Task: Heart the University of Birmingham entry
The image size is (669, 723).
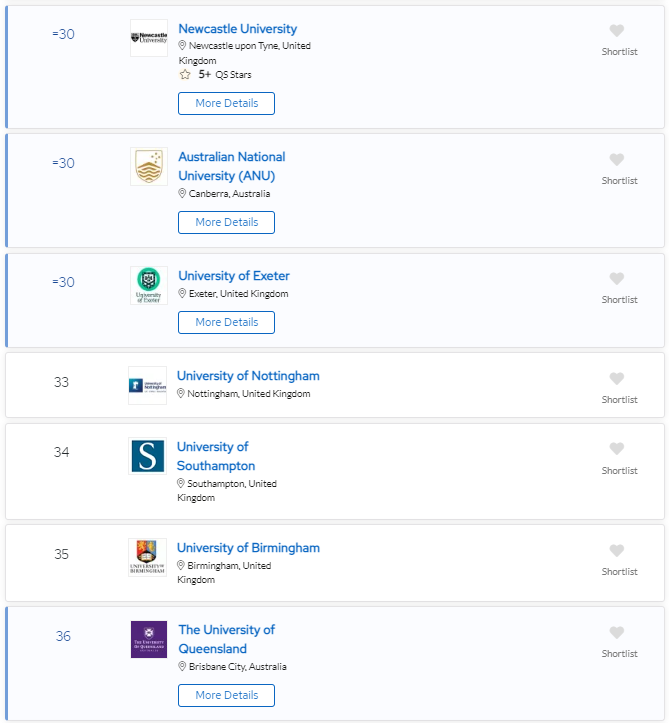Action: click(x=617, y=551)
